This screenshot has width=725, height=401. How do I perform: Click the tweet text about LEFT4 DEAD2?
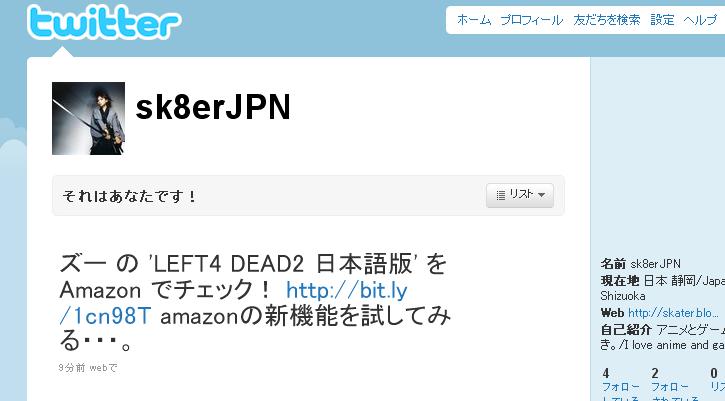click(254, 303)
